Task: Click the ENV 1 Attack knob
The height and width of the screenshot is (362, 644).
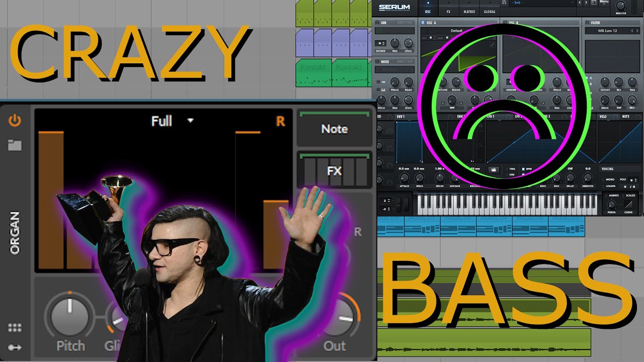Action: click(404, 177)
